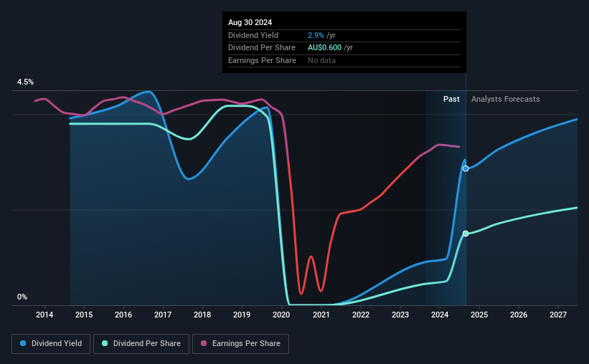Toggle the Earnings Per Share legend series
Screen dimensions: 589x364
(x=240, y=344)
